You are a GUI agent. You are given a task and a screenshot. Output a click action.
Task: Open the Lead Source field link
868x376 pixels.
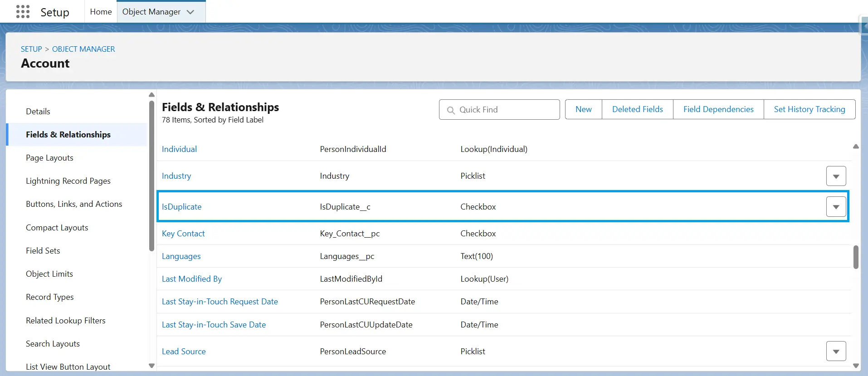(x=184, y=352)
